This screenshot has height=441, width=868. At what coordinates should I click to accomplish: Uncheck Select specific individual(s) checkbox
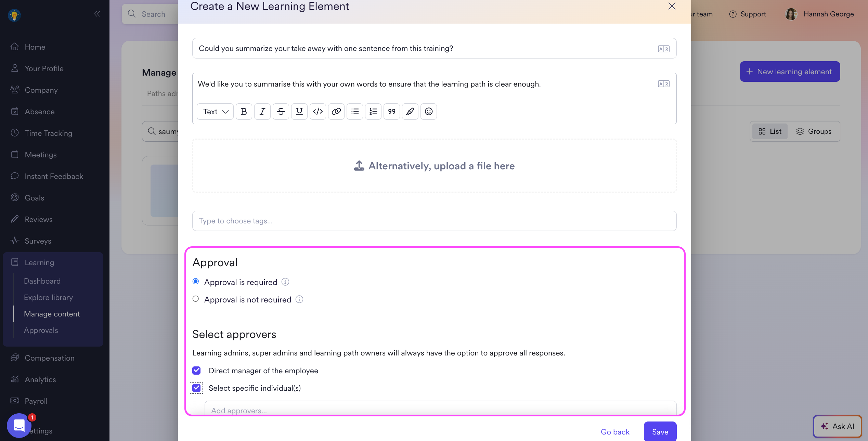(196, 388)
